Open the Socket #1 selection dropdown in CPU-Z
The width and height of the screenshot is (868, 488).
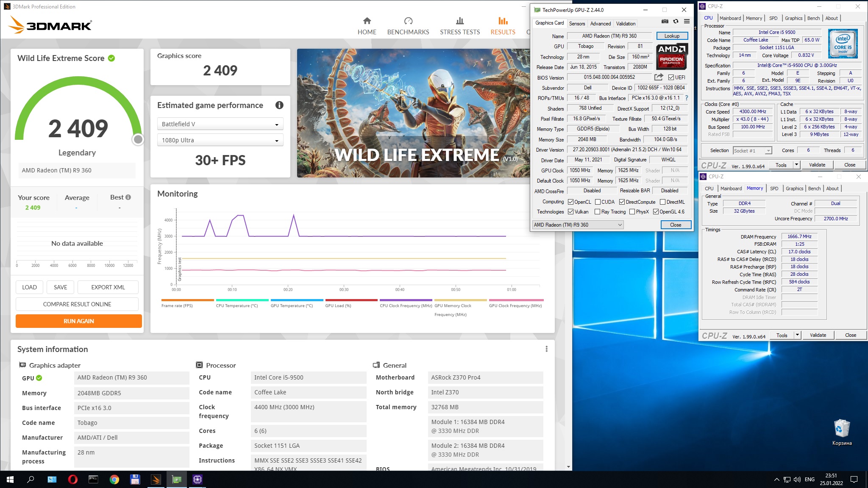click(752, 151)
